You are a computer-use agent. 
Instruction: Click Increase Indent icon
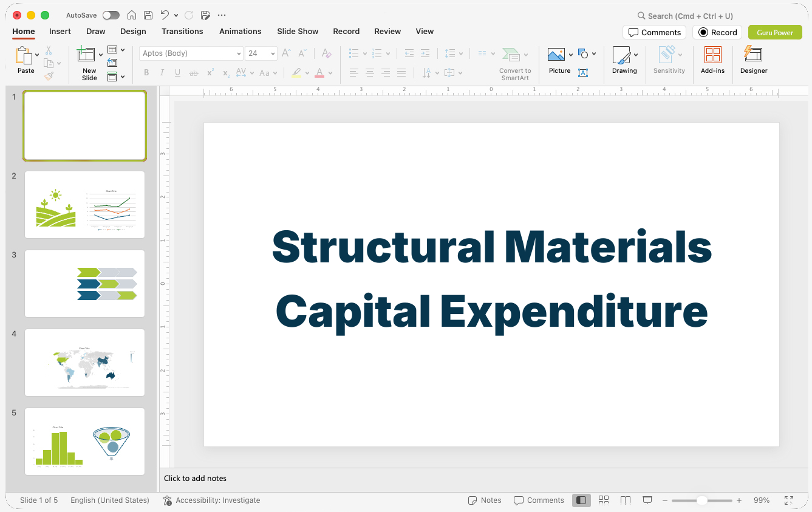pos(425,53)
